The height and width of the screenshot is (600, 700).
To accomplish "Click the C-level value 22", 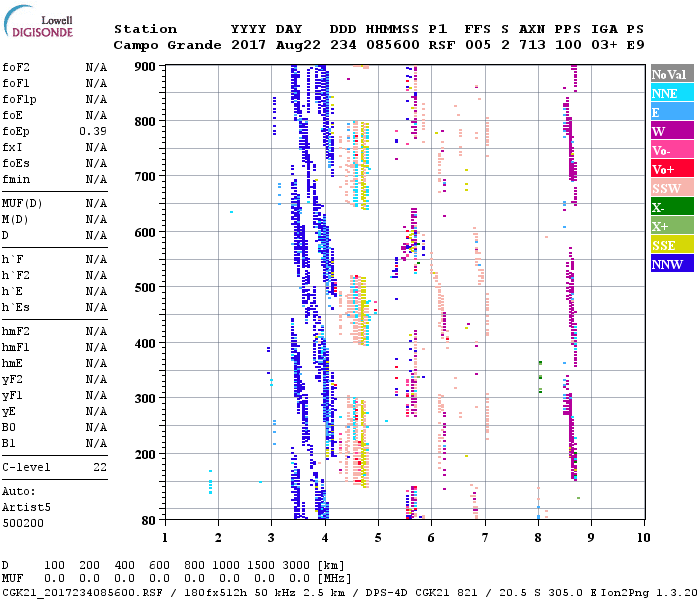I will pos(100,467).
